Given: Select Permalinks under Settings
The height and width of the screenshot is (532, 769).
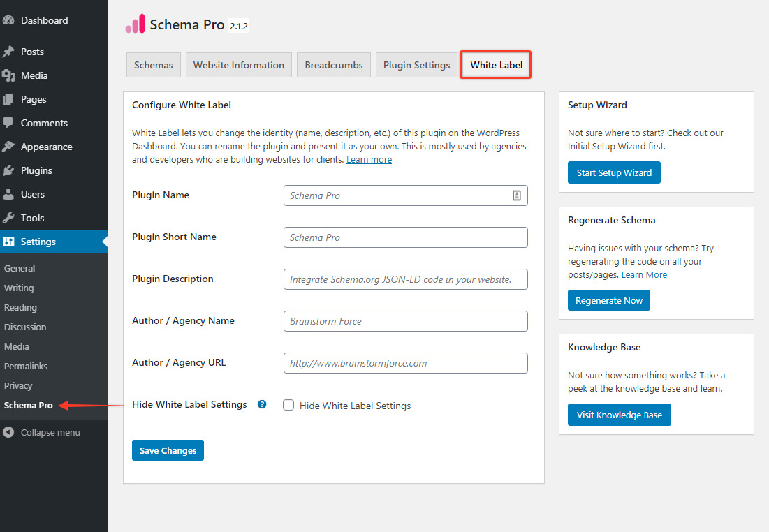Looking at the screenshot, I should [27, 365].
